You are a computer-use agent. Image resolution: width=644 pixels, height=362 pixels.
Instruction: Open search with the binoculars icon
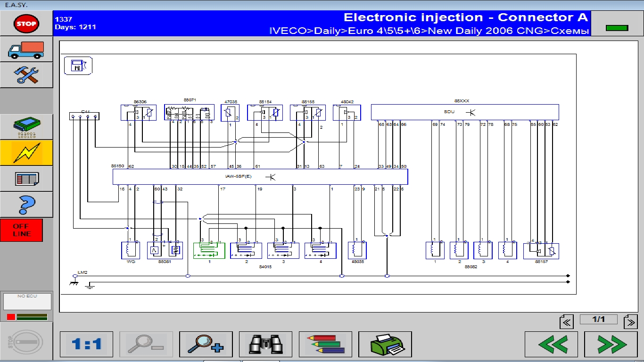pos(265,344)
